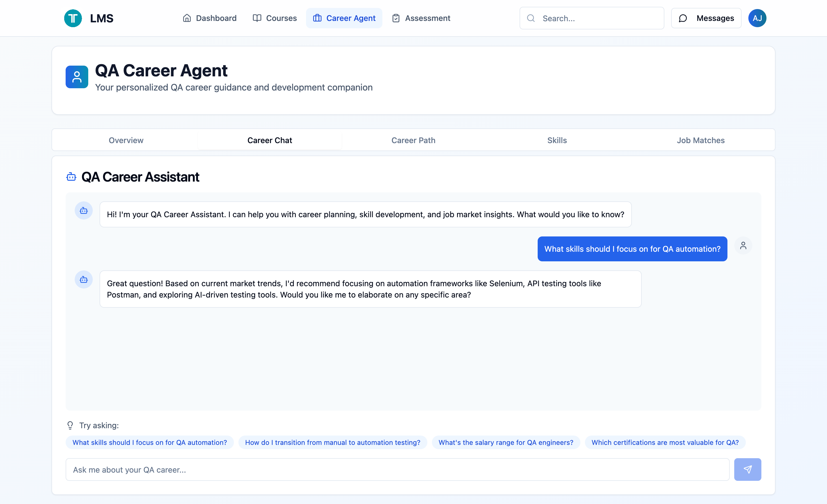
Task: Open the AJ user avatar
Action: [x=757, y=18]
